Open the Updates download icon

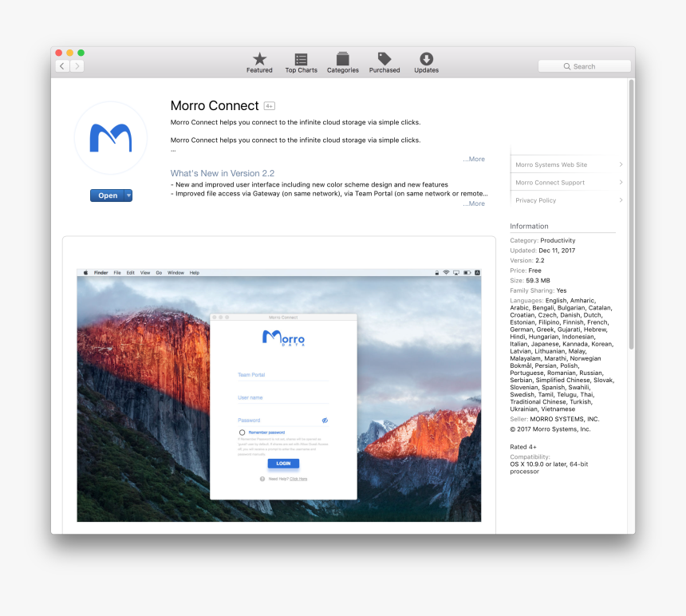pyautogui.click(x=426, y=63)
